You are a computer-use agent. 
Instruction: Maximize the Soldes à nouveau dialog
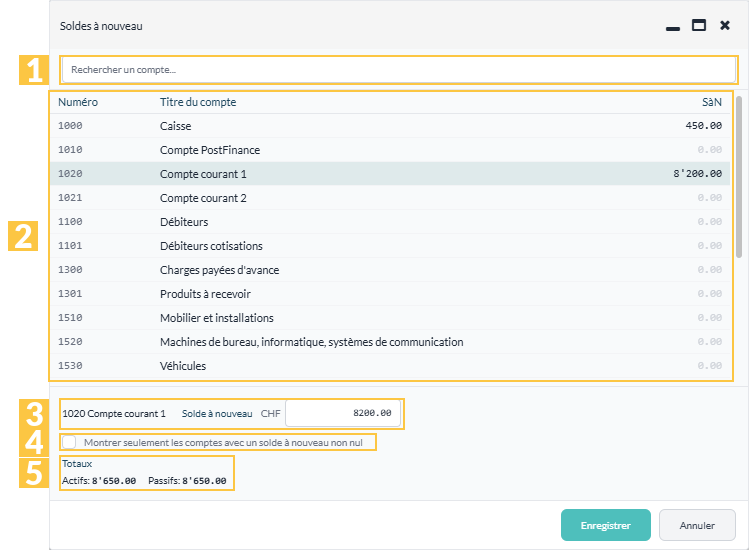tap(699, 25)
